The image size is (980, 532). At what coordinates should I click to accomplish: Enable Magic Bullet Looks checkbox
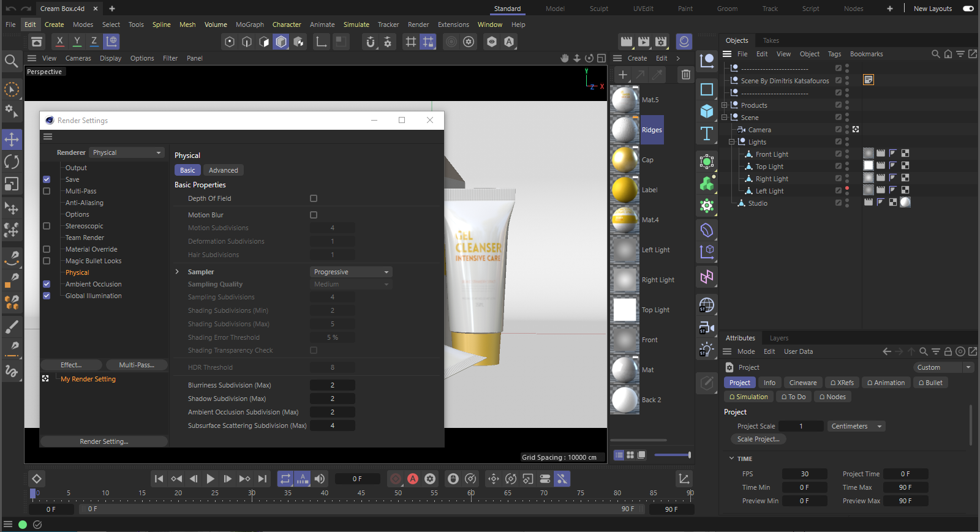pos(47,261)
